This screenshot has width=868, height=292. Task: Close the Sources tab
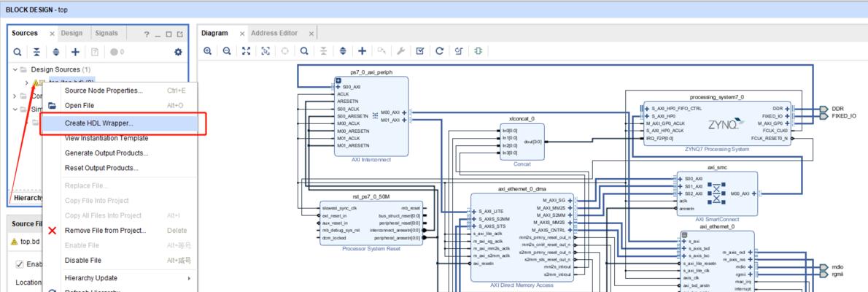click(52, 34)
